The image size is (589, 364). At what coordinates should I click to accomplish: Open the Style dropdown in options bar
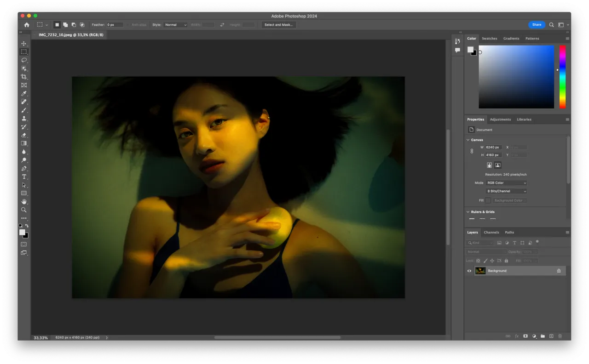[175, 25]
